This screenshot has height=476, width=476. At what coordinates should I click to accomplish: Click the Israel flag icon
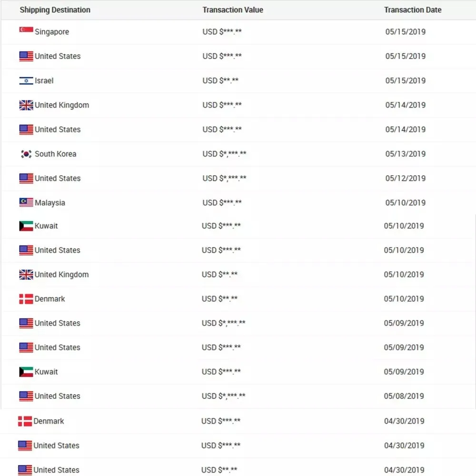[x=26, y=80]
